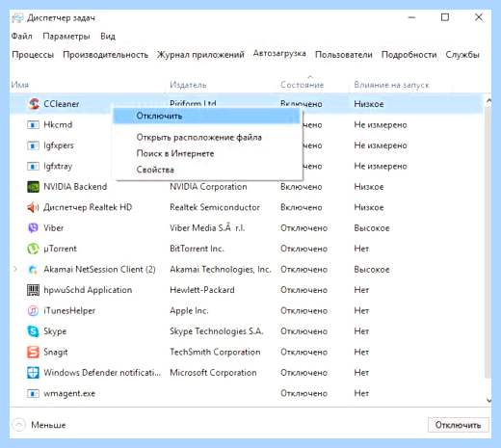Choose Открыть расположение файла in context menu

click(206, 138)
